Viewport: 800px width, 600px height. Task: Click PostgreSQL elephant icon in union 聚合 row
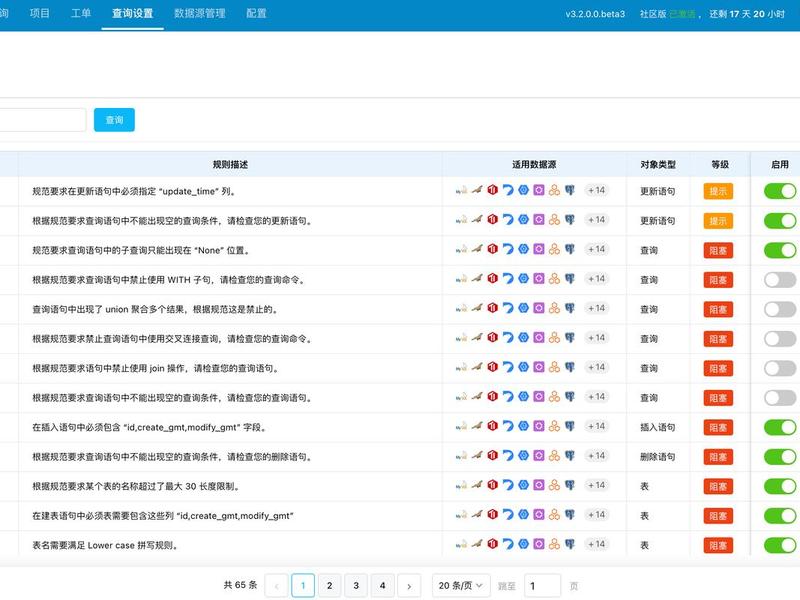[570, 308]
